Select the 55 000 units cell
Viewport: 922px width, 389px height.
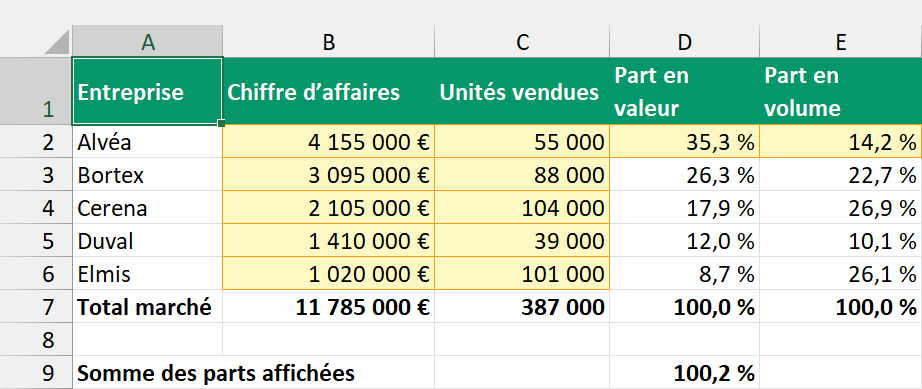[522, 142]
